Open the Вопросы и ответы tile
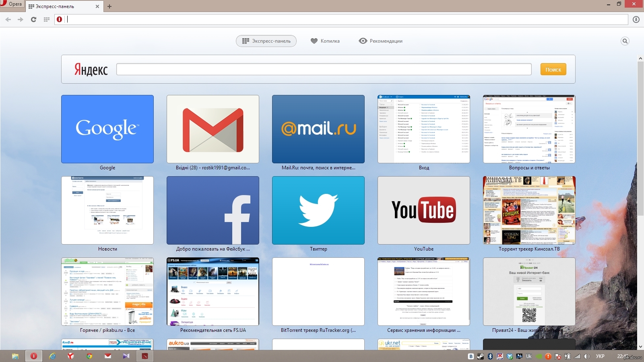Viewport: 644px width, 362px height. tap(529, 129)
